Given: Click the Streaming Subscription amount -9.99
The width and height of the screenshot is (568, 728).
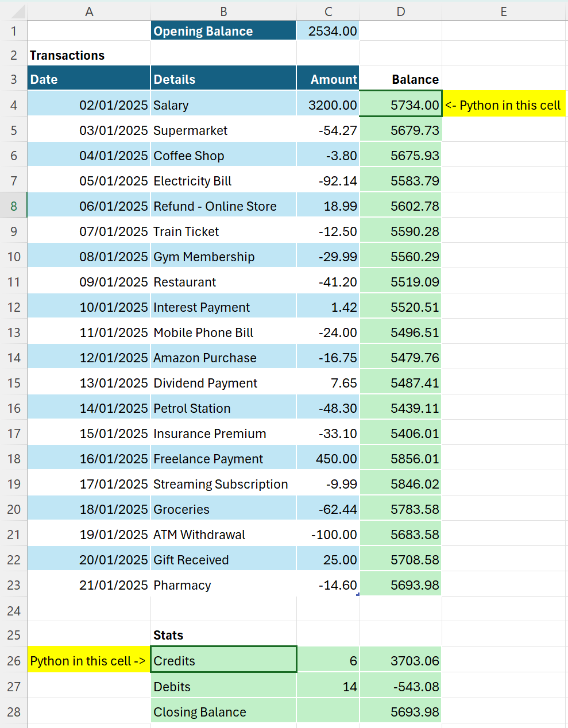Looking at the screenshot, I should pyautogui.click(x=328, y=484).
